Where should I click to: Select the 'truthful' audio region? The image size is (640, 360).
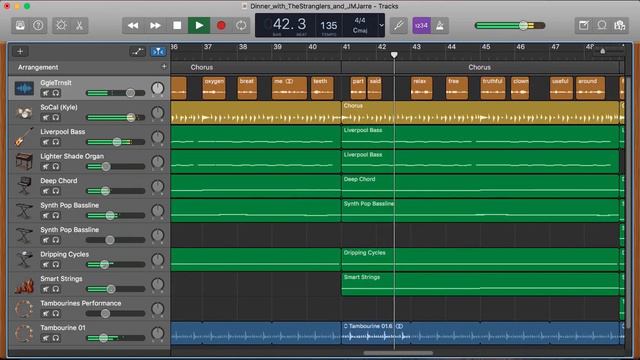click(492, 88)
